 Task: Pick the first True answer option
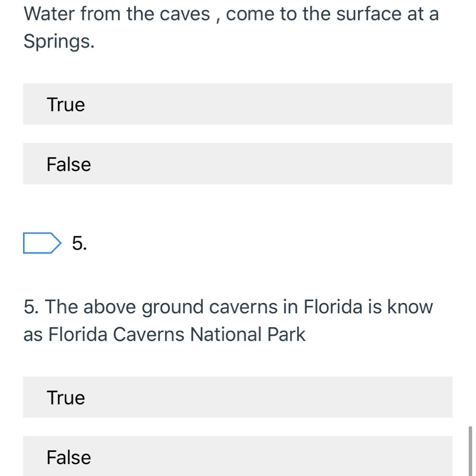pyautogui.click(x=237, y=104)
